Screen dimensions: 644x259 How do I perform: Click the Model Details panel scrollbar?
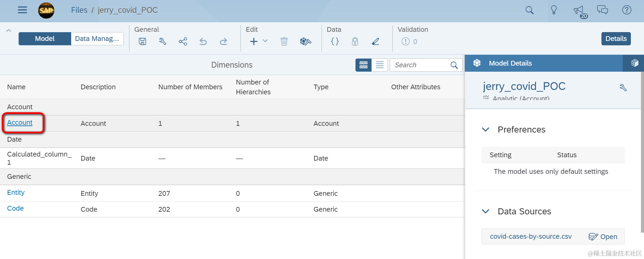coord(642,152)
